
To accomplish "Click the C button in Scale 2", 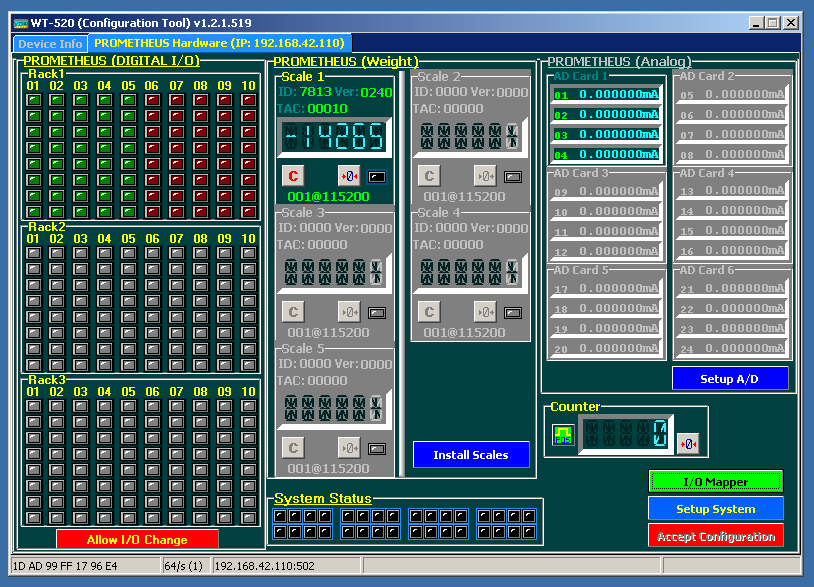I will click(x=429, y=175).
